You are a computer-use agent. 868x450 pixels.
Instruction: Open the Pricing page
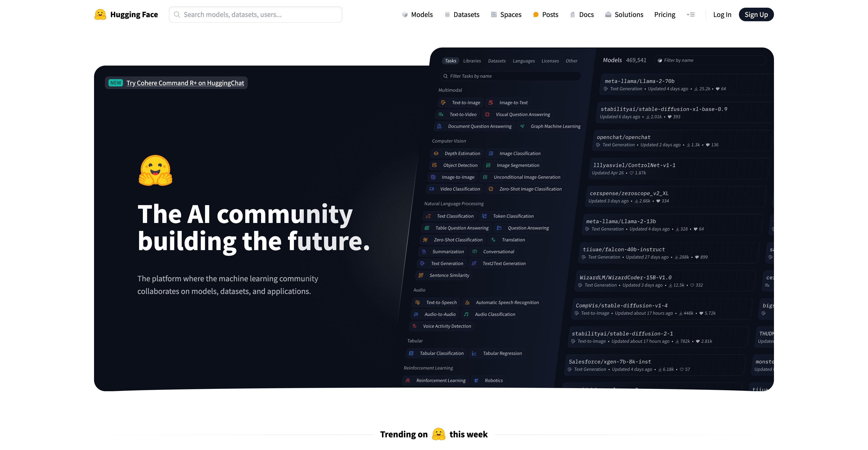coord(665,14)
